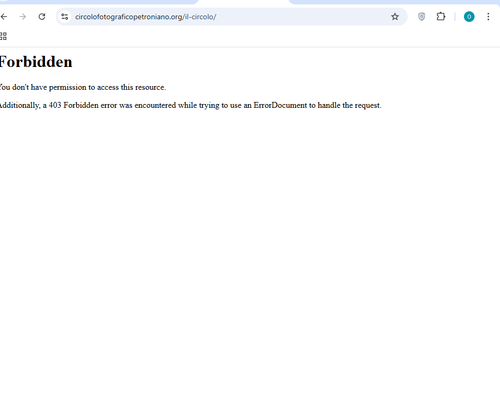Select the address bar URL field
Screen dimensions: 500x416
pos(232,17)
